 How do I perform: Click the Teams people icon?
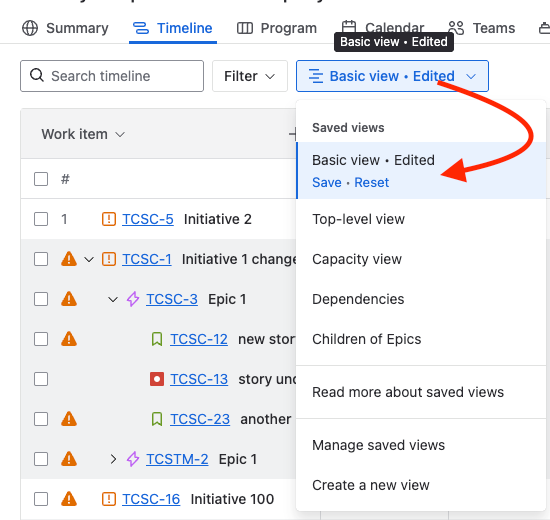456,28
